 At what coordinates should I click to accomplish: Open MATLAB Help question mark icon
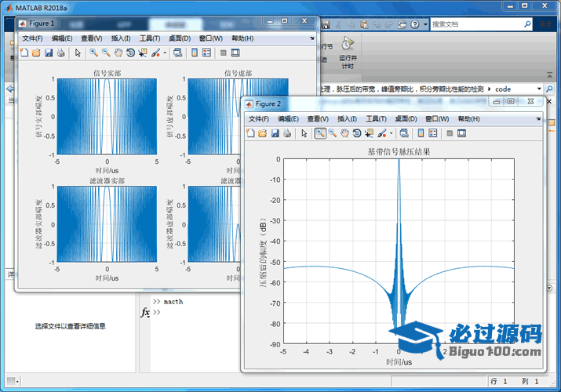(414, 24)
